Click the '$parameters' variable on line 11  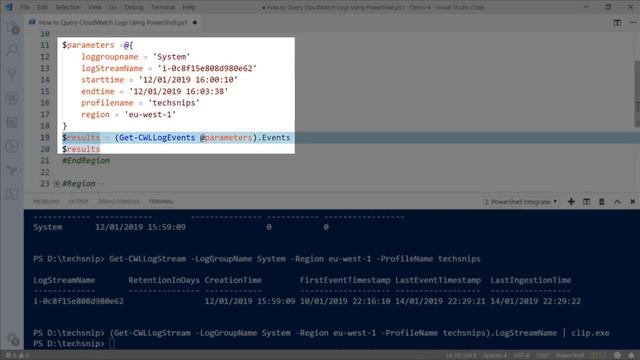(x=88, y=45)
